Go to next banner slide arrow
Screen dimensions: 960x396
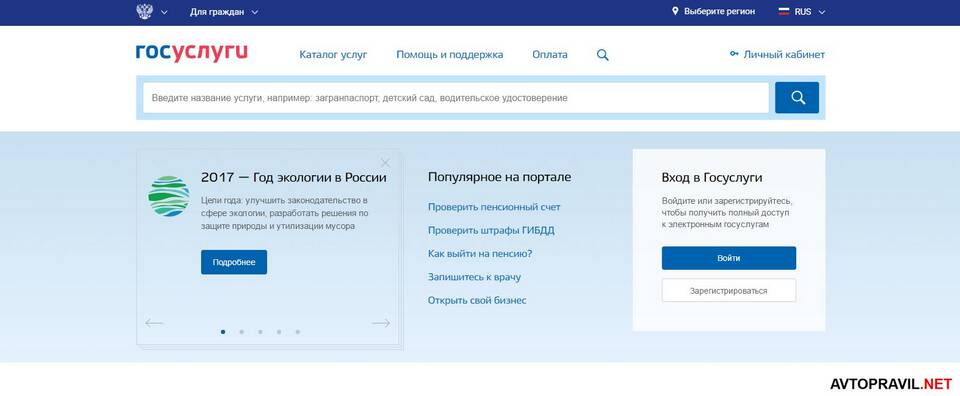tap(381, 323)
